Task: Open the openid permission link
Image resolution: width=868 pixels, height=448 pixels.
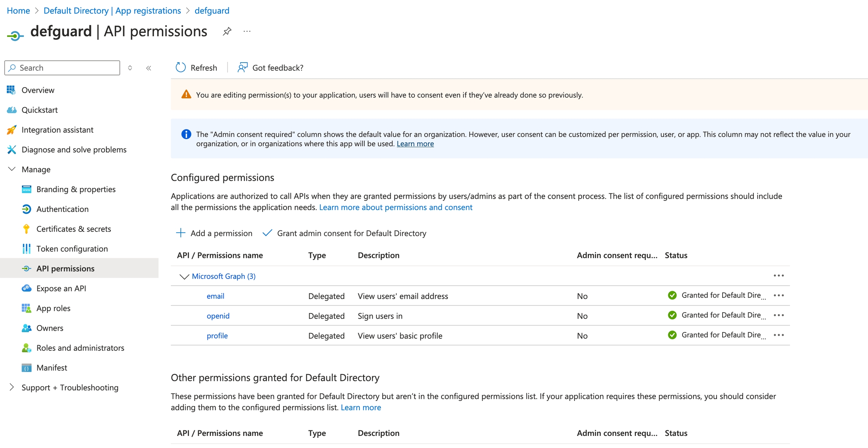Action: pos(218,316)
